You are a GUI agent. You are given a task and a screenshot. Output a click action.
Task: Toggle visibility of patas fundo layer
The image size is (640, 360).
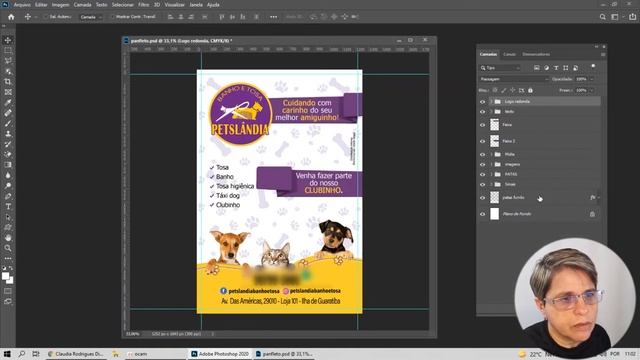click(x=482, y=198)
